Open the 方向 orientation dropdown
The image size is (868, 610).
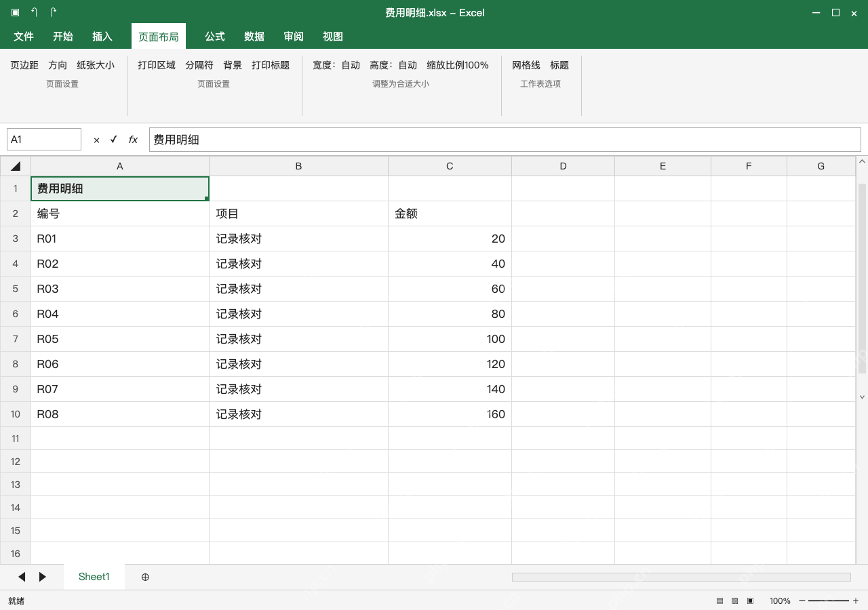pos(58,65)
